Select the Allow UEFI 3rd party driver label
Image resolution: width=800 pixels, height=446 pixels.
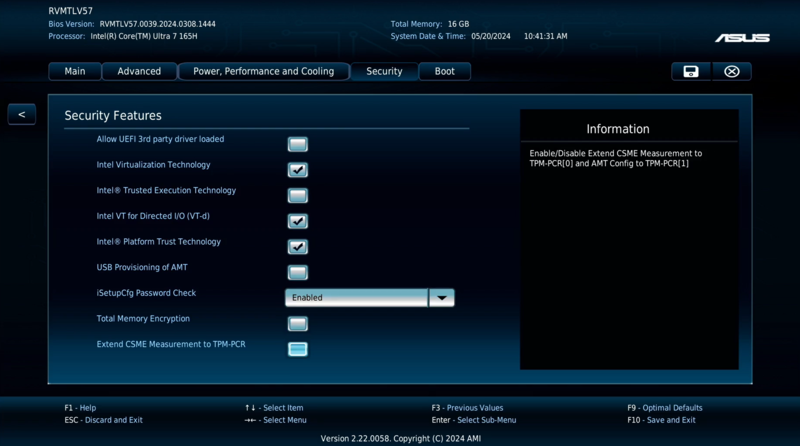click(160, 139)
